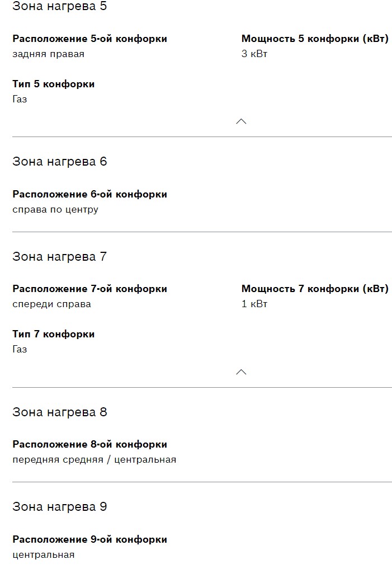392x569 pixels.
Task: Click the Зона нагрева 5 heading
Action: coord(59,7)
